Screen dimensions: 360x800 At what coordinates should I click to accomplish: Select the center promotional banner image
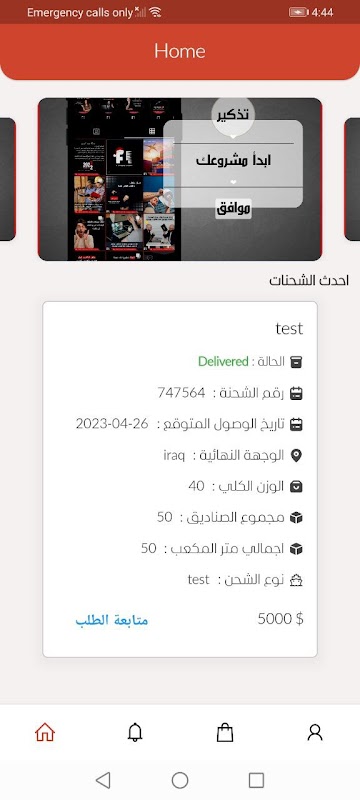(180, 179)
